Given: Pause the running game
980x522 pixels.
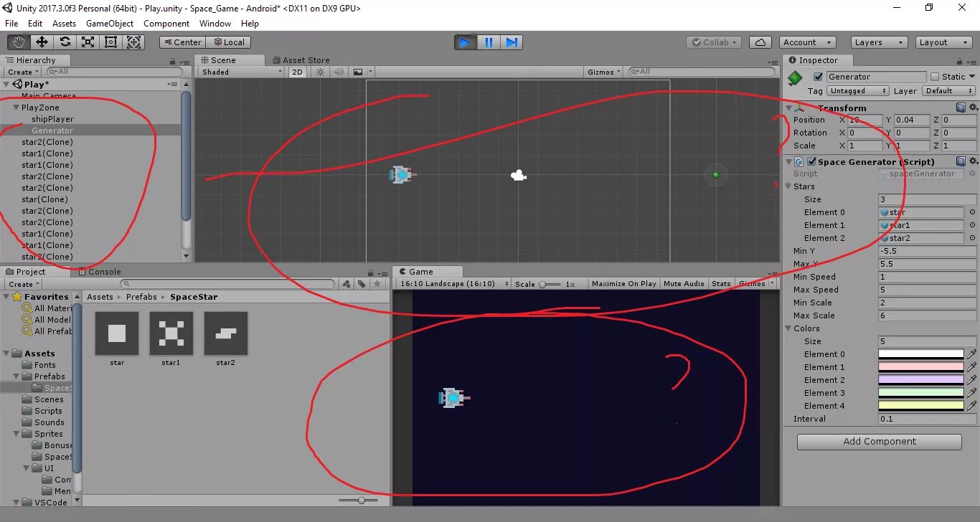Looking at the screenshot, I should [x=489, y=42].
